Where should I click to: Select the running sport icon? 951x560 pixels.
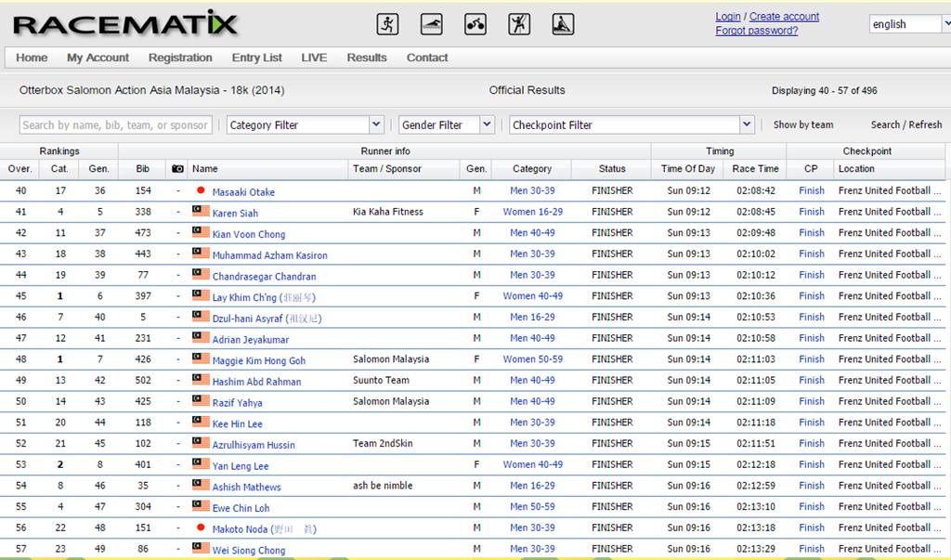click(387, 24)
